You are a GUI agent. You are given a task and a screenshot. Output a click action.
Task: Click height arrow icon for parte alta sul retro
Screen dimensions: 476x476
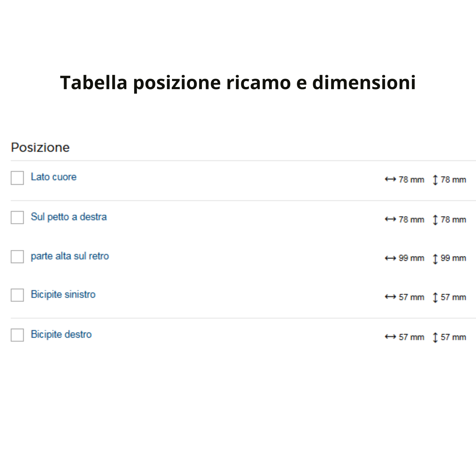tap(435, 259)
